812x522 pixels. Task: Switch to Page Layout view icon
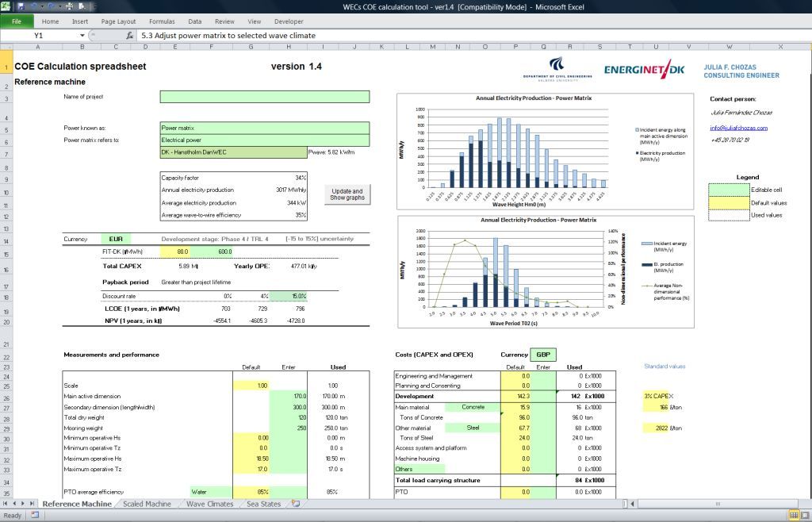pos(806,516)
